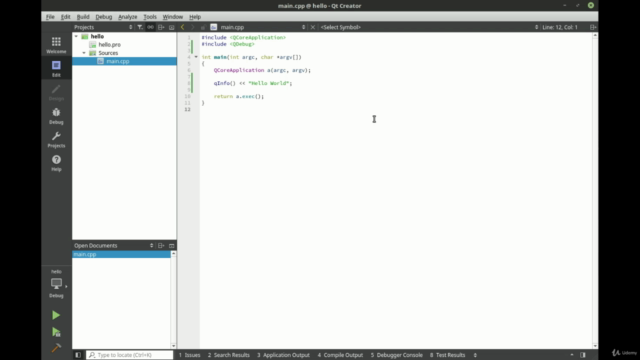Show the Debugger Console pane
Image resolution: width=640 pixels, height=360 pixels.
pos(396,355)
